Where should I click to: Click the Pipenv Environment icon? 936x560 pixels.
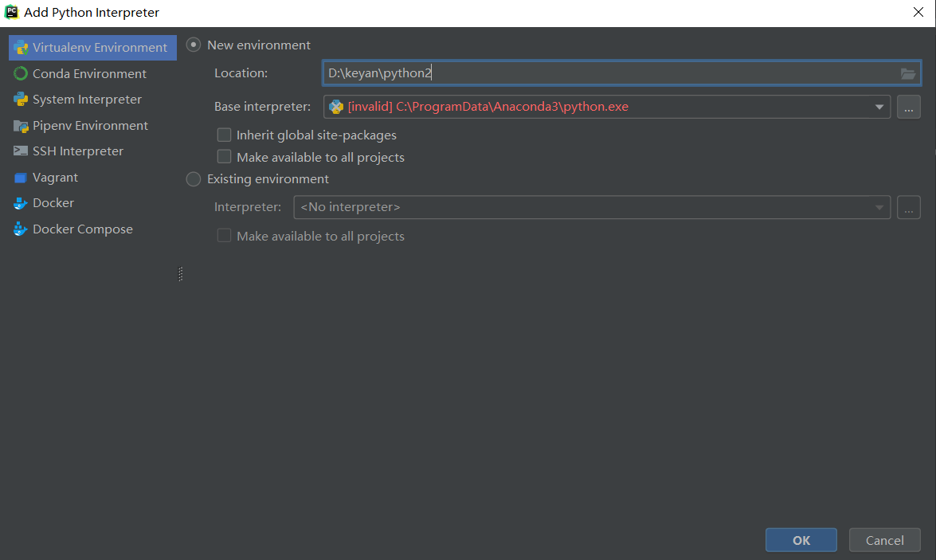(21, 126)
